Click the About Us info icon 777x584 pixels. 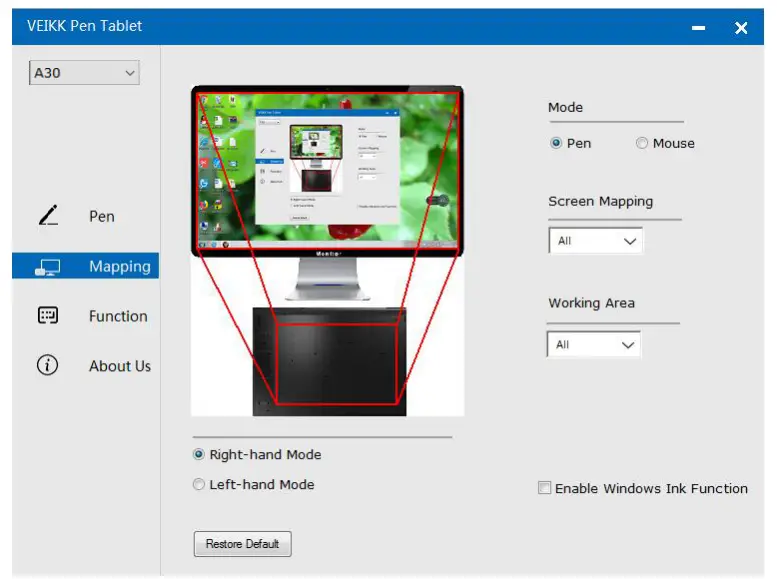48,365
